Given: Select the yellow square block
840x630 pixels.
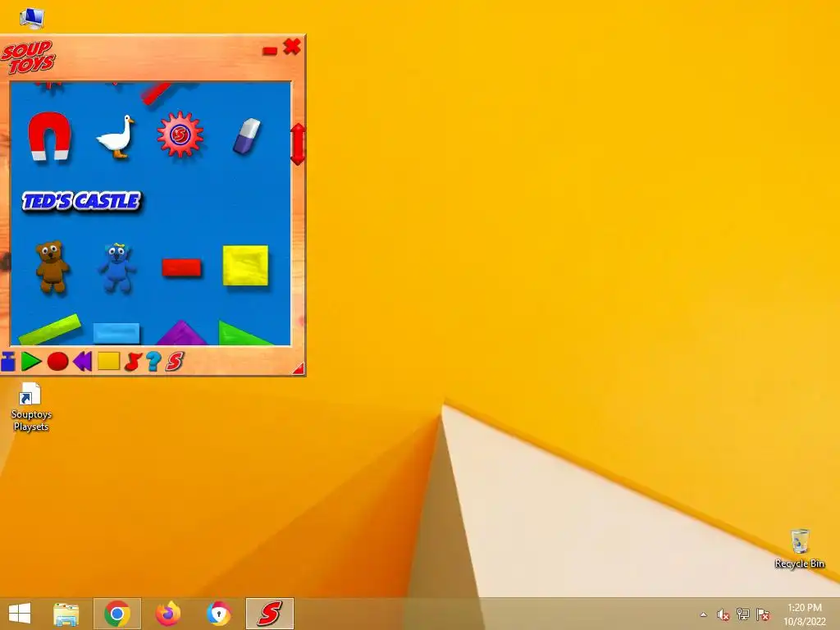Looking at the screenshot, I should (245, 265).
